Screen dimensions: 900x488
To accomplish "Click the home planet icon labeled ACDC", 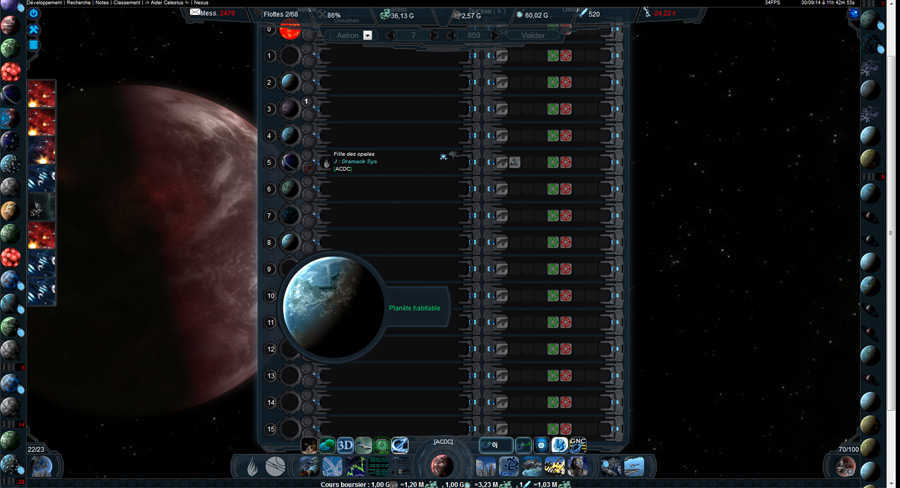I will 442,465.
